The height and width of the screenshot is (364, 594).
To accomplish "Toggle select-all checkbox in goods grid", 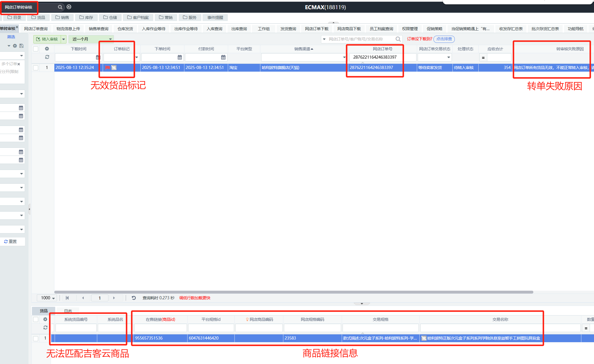I will [x=36, y=319].
